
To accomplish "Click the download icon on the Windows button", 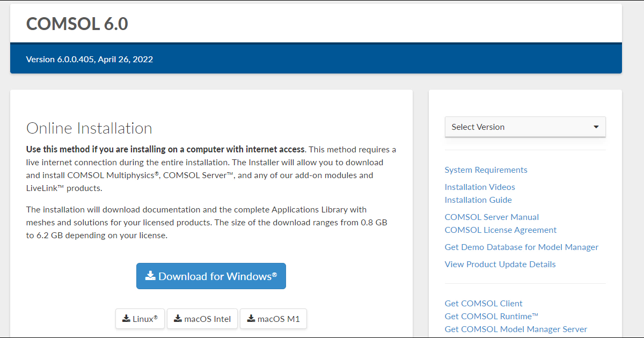I will point(150,276).
